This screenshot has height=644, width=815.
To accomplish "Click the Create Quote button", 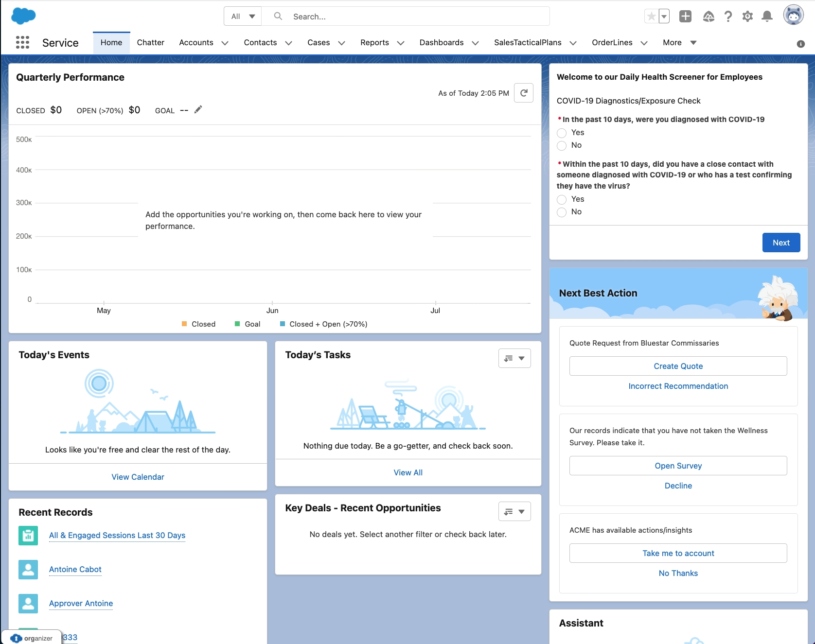I will pos(678,366).
